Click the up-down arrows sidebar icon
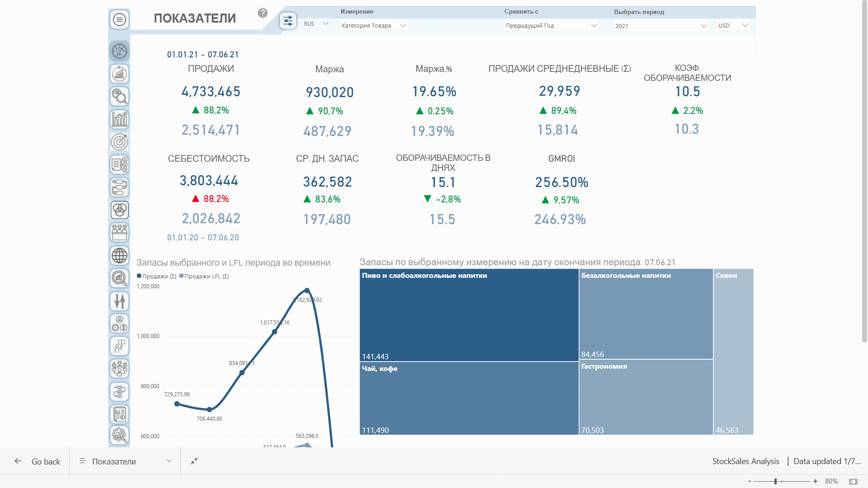868x488 pixels. pyautogui.click(x=119, y=301)
